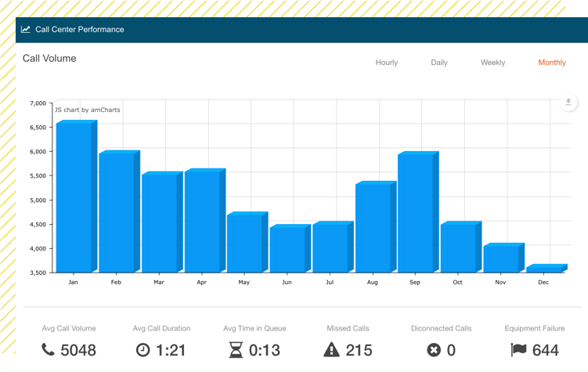
Task: Click the 'Equipment Failure' label
Action: pyautogui.click(x=535, y=328)
